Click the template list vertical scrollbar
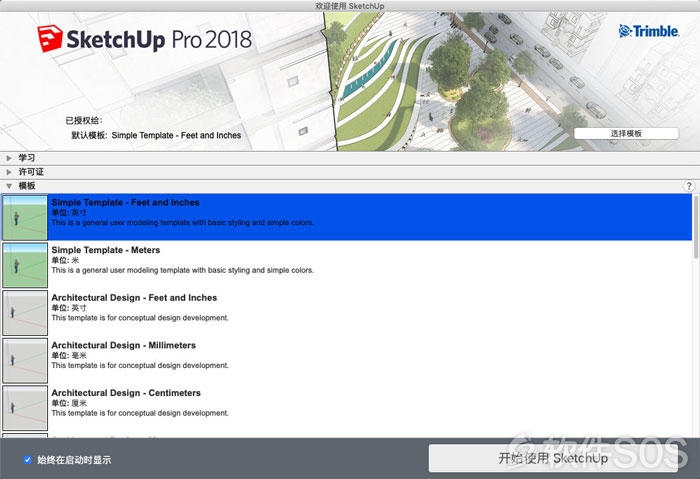This screenshot has height=479, width=700. 696,226
